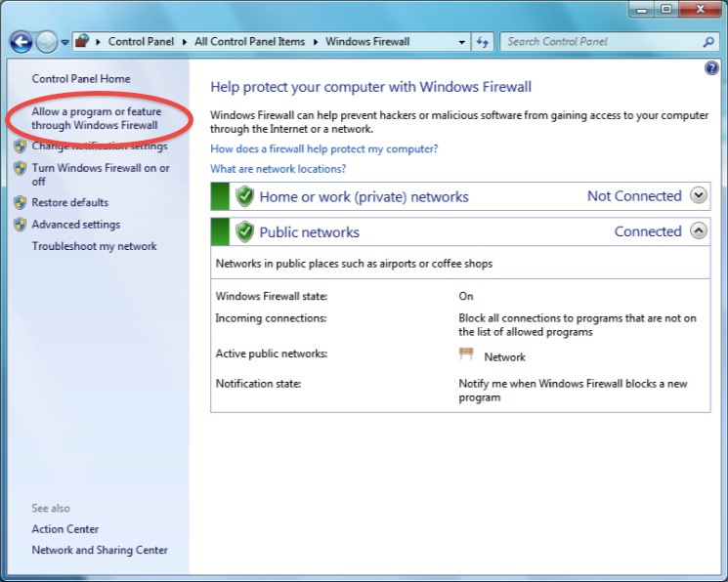Open Action Center link
Viewport: 728px width, 582px height.
pyautogui.click(x=65, y=529)
